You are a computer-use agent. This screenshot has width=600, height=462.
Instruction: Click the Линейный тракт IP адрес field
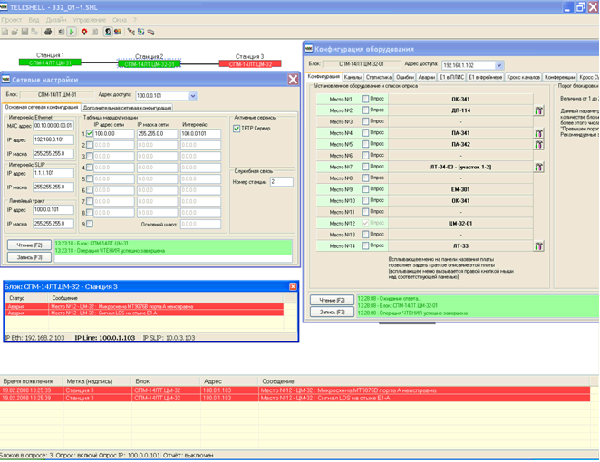coord(53,210)
